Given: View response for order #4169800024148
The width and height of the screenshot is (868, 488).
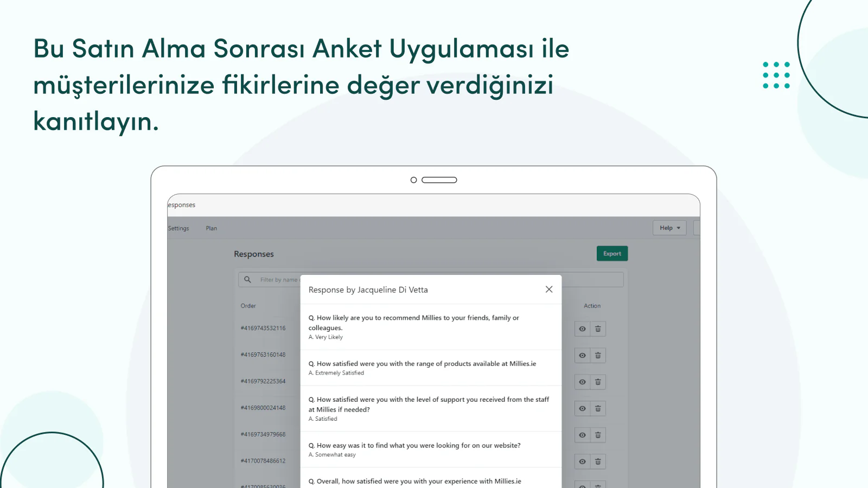Looking at the screenshot, I should (x=582, y=408).
